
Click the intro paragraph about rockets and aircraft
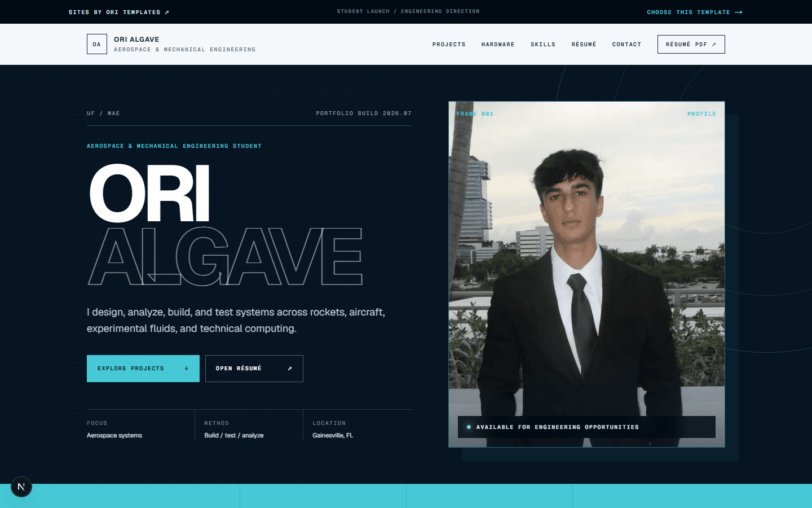(236, 320)
